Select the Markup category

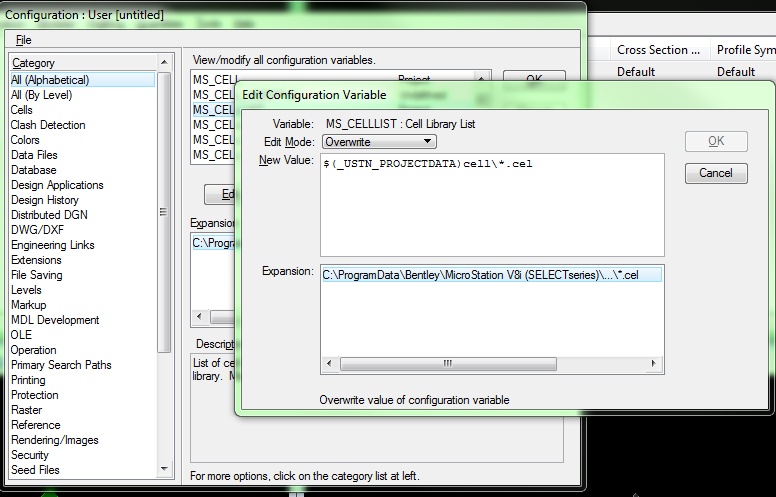click(x=29, y=305)
